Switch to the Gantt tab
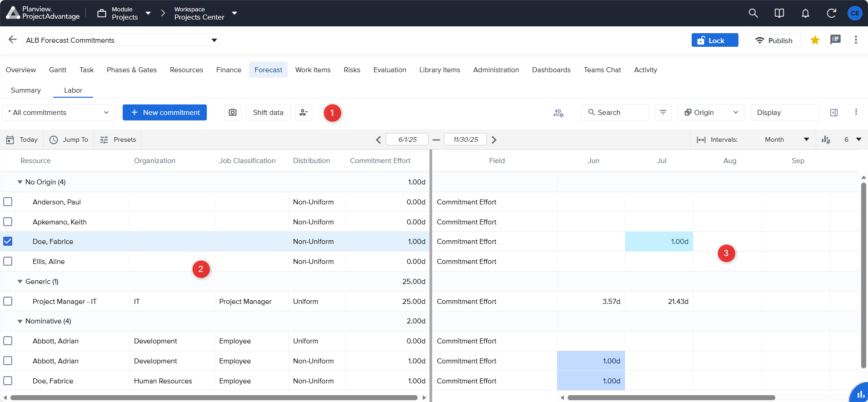 point(58,70)
